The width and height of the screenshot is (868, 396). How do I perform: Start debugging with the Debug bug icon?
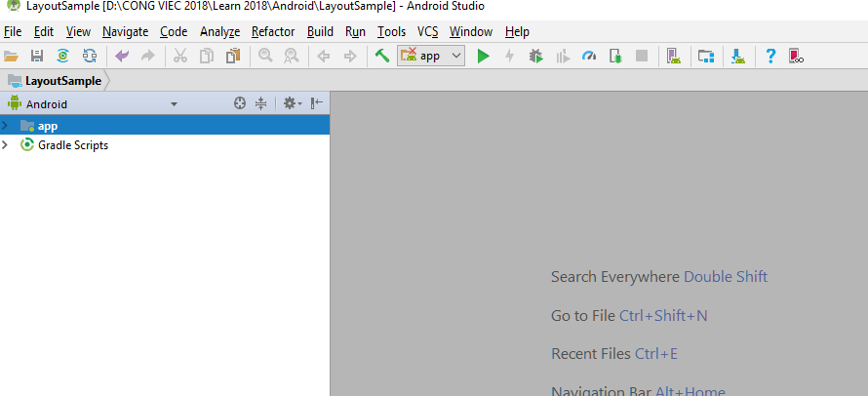pos(535,57)
